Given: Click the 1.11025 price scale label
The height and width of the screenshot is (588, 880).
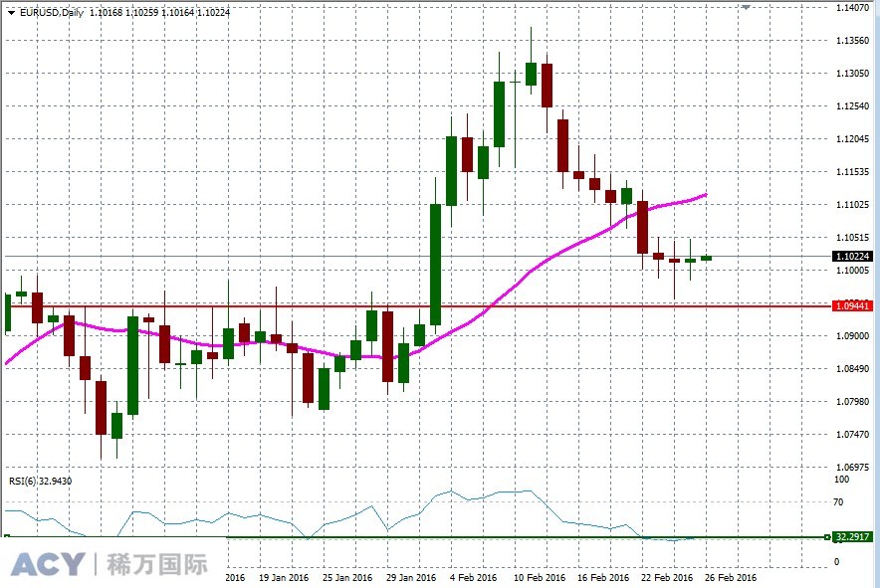Looking at the screenshot, I should coord(852,205).
